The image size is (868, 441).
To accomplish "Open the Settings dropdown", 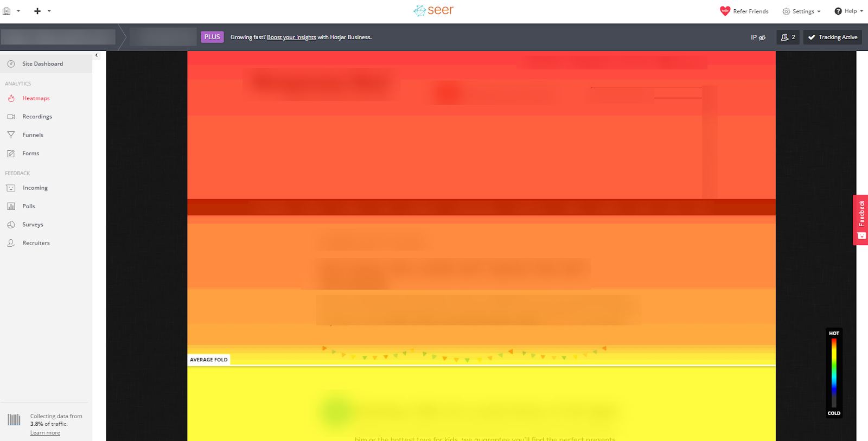I will tap(801, 11).
